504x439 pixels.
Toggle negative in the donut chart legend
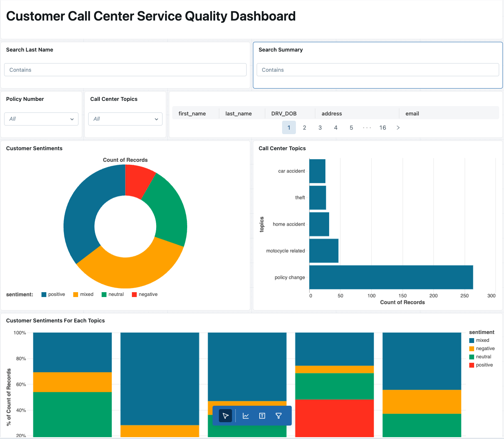coord(145,294)
